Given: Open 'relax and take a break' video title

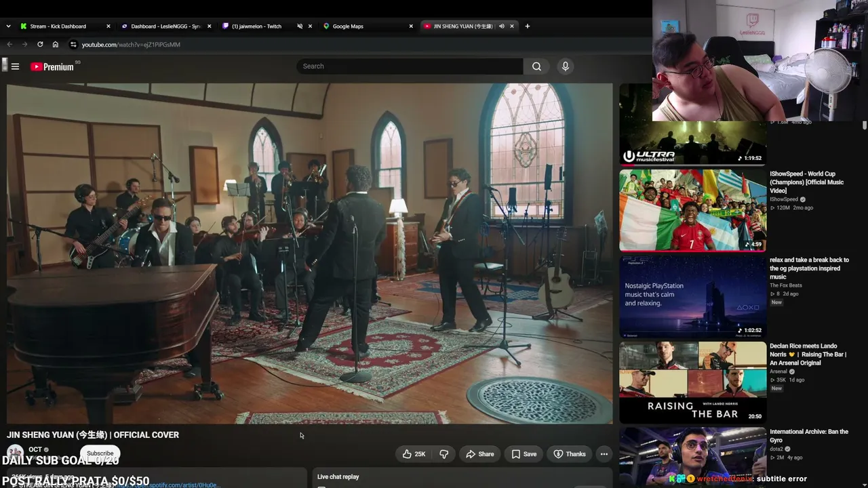Looking at the screenshot, I should pyautogui.click(x=809, y=268).
